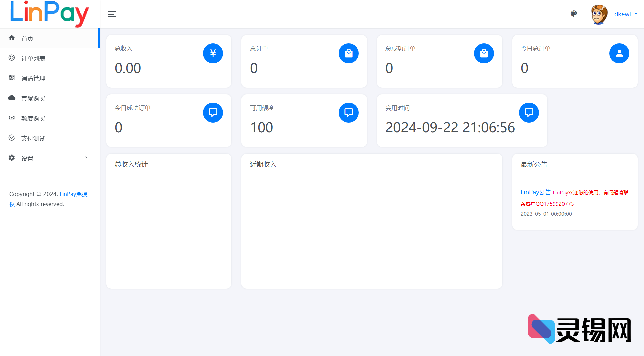Open the theme palette icon

click(x=574, y=14)
